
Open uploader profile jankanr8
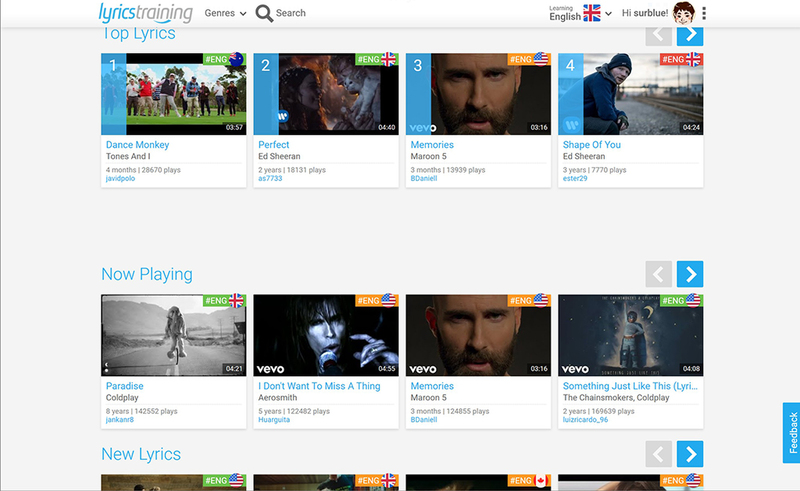[x=120, y=420]
